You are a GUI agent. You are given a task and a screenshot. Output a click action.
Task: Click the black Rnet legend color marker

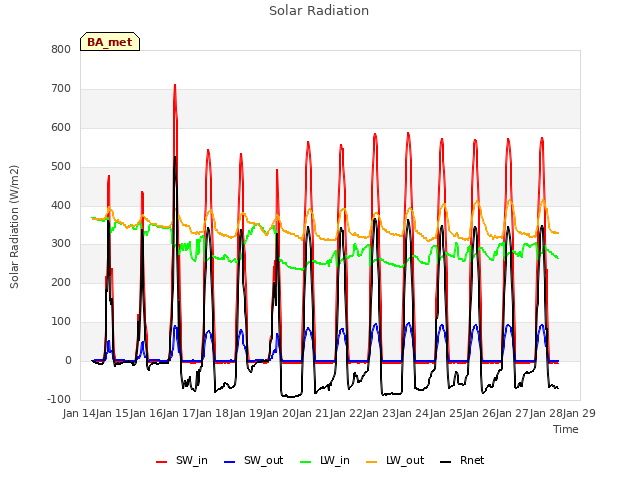coord(446,462)
